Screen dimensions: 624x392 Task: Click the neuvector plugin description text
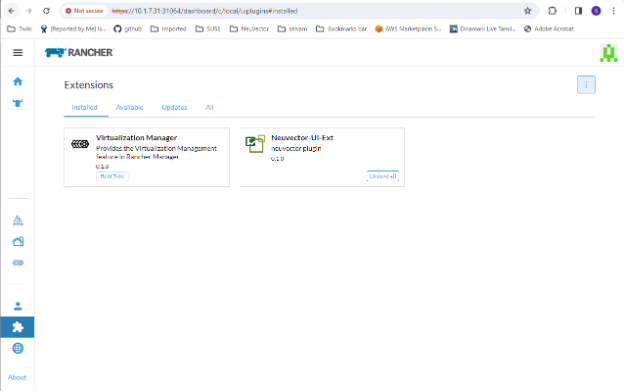point(296,148)
